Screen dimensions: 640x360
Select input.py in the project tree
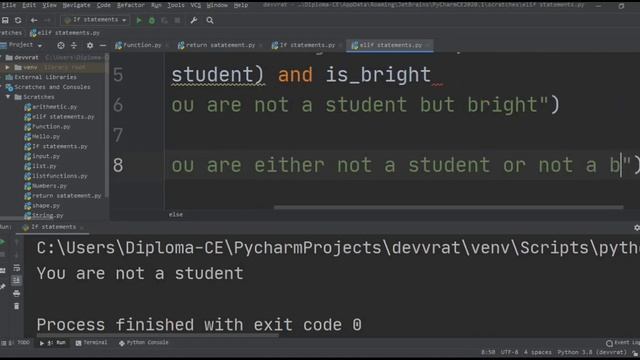pos(42,156)
